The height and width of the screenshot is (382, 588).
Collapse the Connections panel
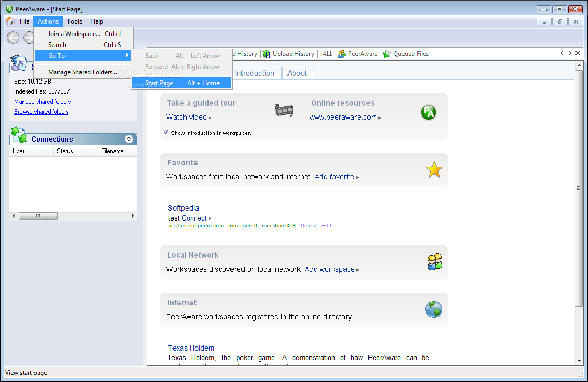129,139
